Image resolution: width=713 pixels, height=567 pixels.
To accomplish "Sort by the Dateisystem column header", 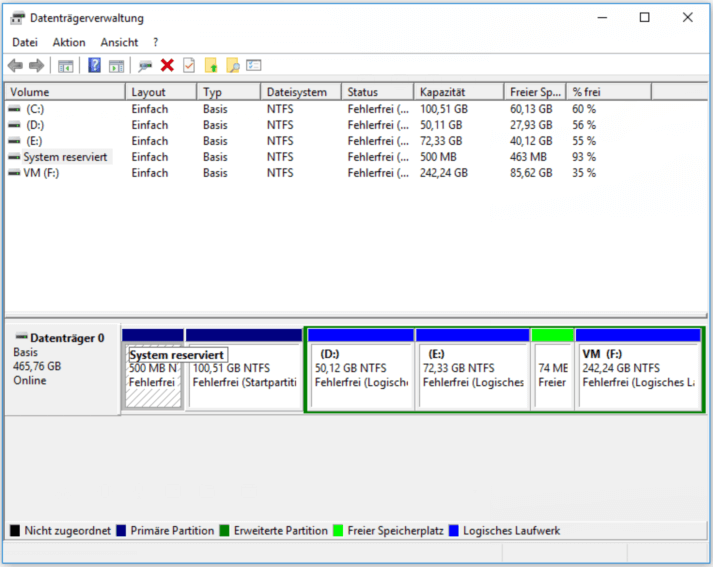I will tap(301, 92).
